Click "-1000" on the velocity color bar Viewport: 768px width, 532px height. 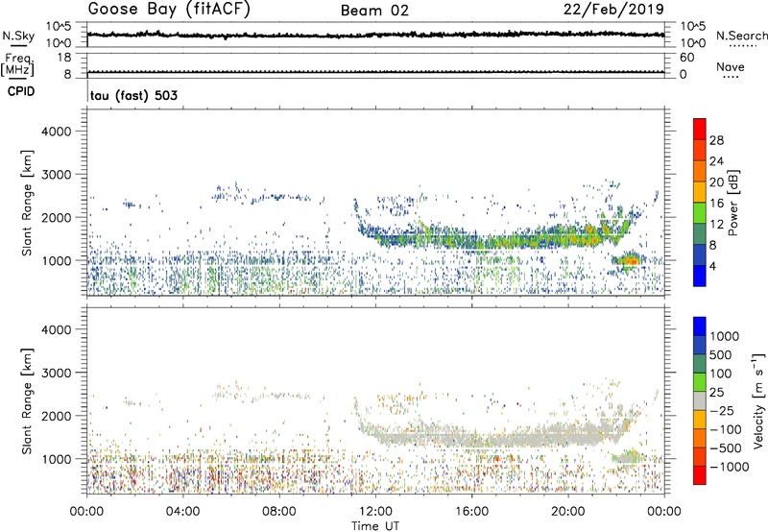coord(730,467)
